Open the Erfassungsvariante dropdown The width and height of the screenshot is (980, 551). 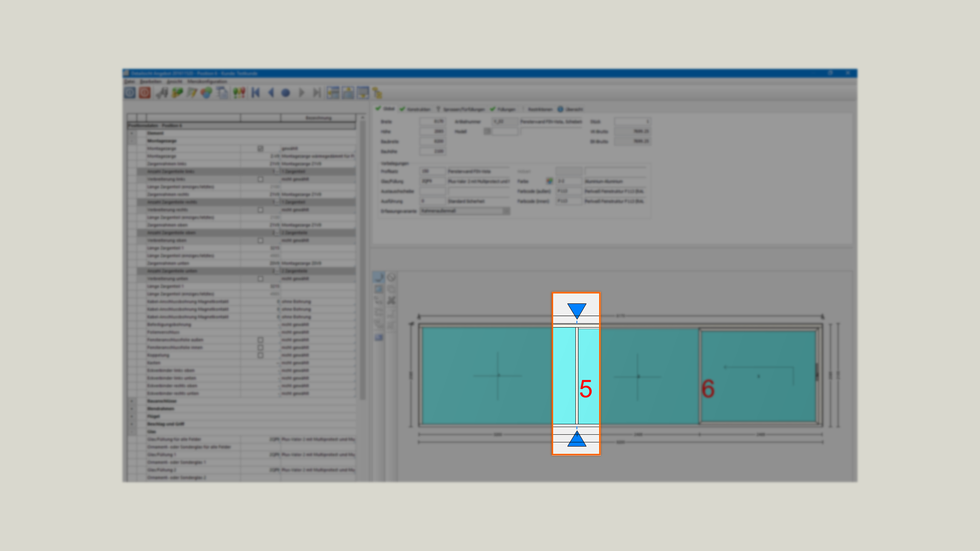point(464,211)
